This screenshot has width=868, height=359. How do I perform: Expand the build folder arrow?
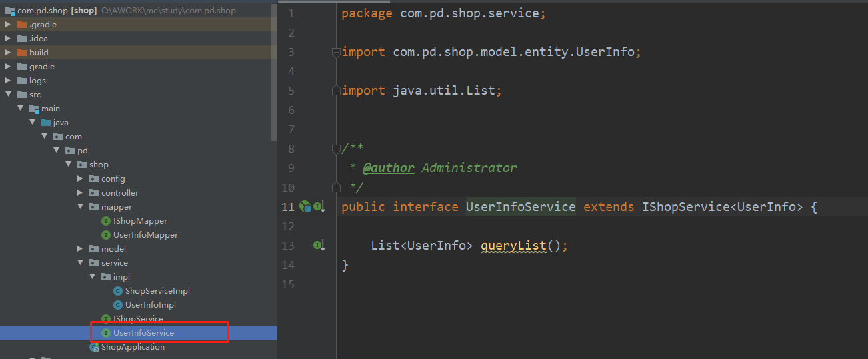coord(8,52)
